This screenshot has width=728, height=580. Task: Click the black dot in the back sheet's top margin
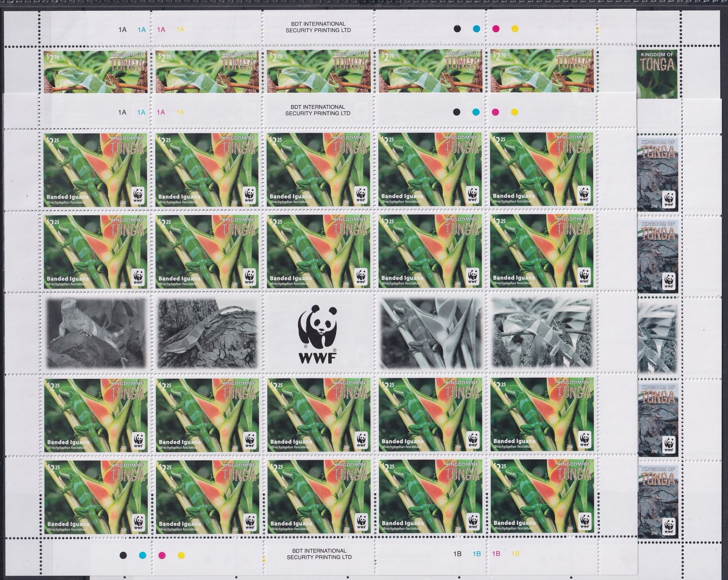[x=457, y=29]
